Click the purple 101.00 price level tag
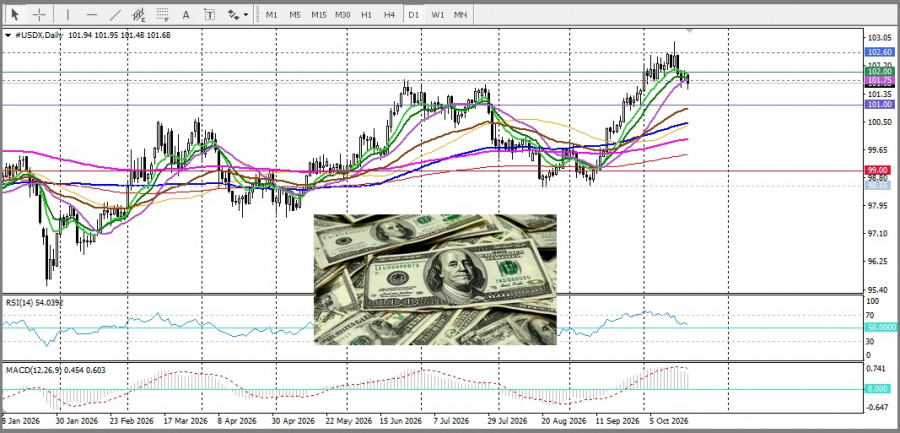Image resolution: width=900 pixels, height=433 pixels. point(879,105)
